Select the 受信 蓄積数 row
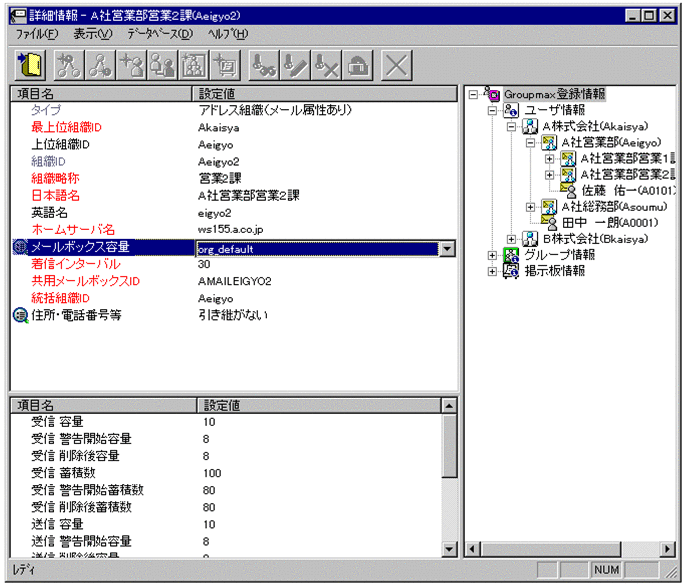This screenshot has width=685, height=587. click(226, 473)
